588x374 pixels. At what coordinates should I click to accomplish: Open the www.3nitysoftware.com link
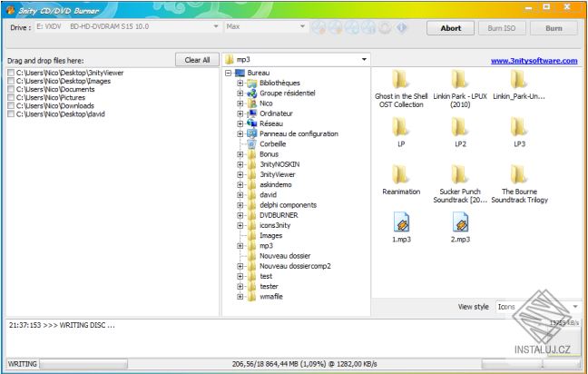(534, 61)
